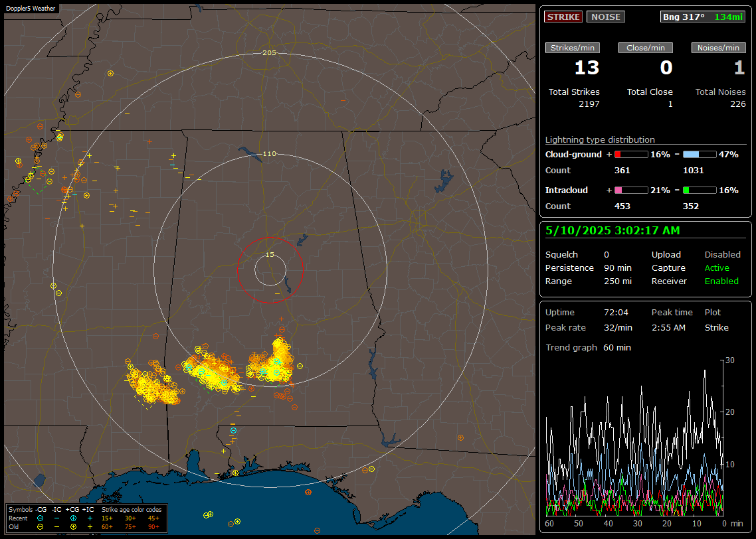Click the 110 range ring label

tap(269, 154)
